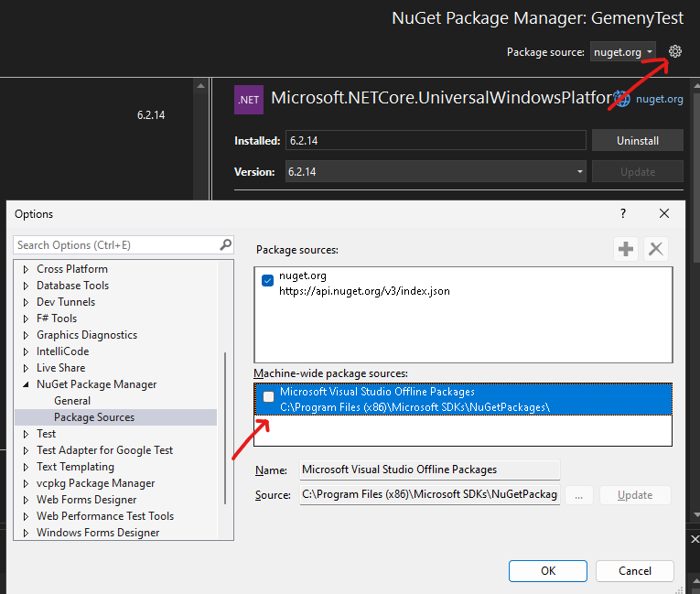Click the Uninstall button
700x594 pixels.
point(638,141)
